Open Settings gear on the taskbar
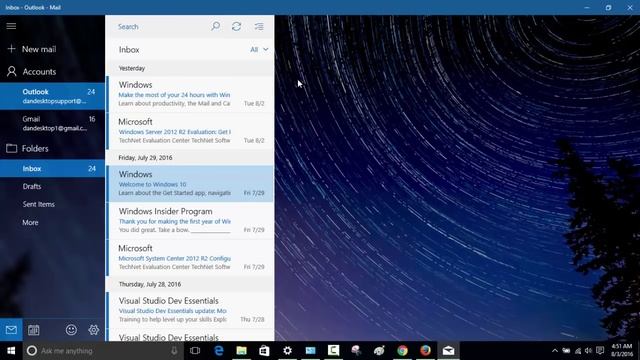Image resolution: width=640 pixels, height=360 pixels. point(287,351)
